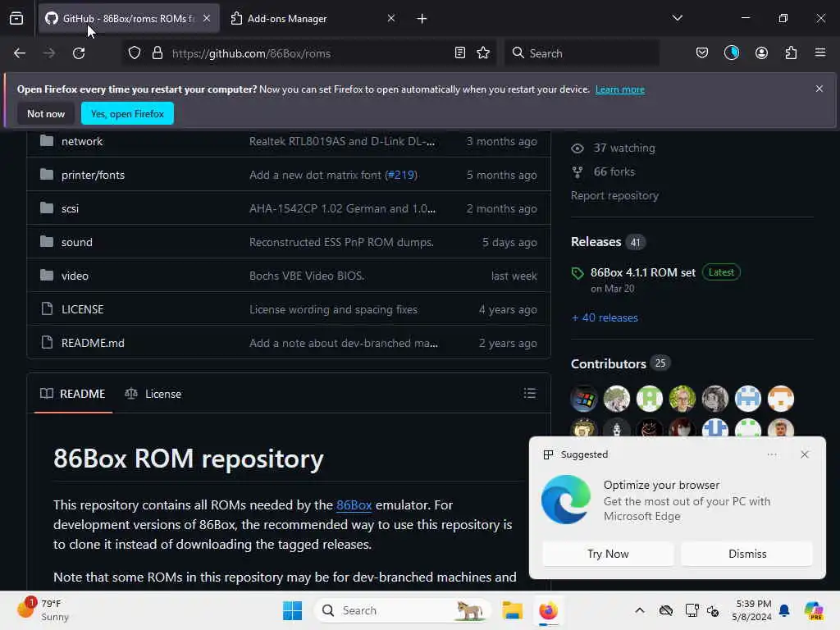Open the README outline list icon
Screen dimensions: 840x630
[x=529, y=394]
